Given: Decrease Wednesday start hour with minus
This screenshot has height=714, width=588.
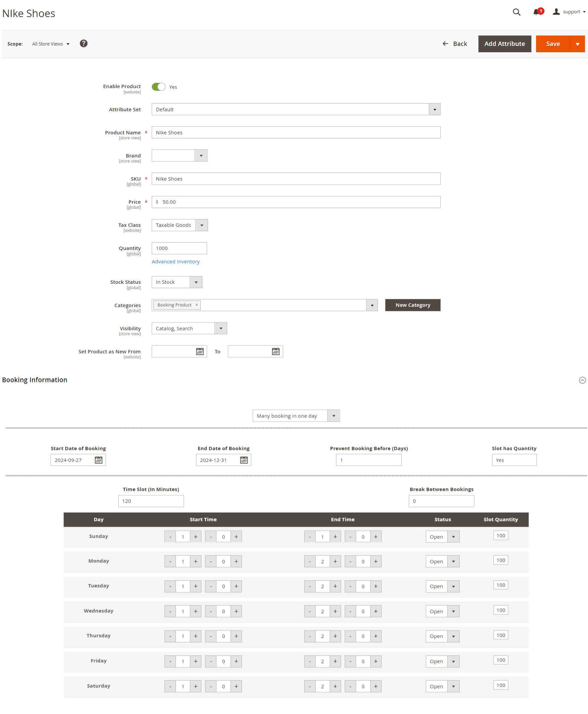Looking at the screenshot, I should 170,611.
